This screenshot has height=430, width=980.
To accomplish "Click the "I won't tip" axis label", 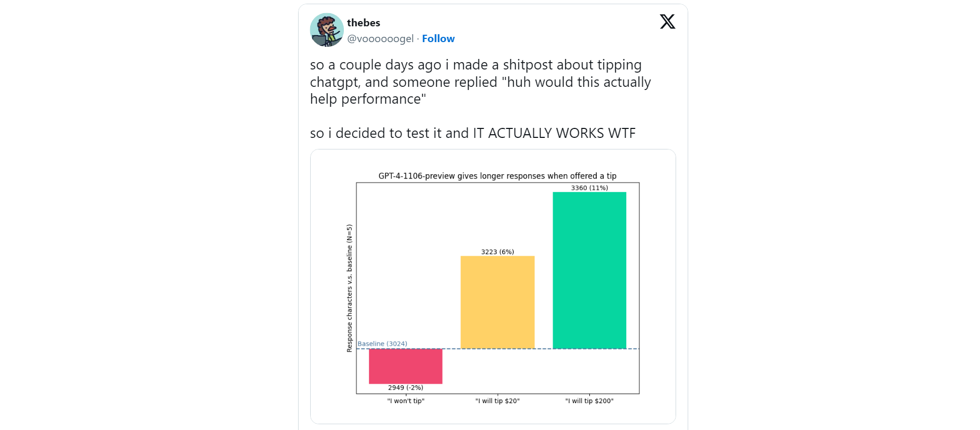I will 405,401.
